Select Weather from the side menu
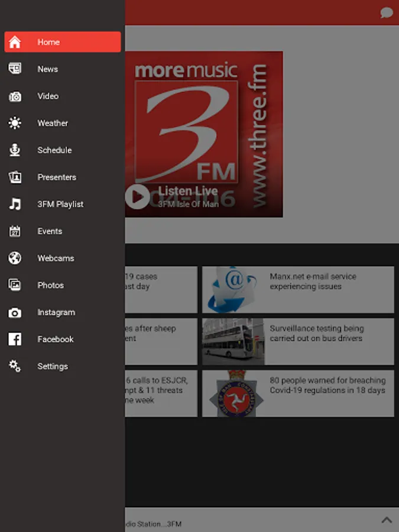The height and width of the screenshot is (532, 399). (63, 123)
